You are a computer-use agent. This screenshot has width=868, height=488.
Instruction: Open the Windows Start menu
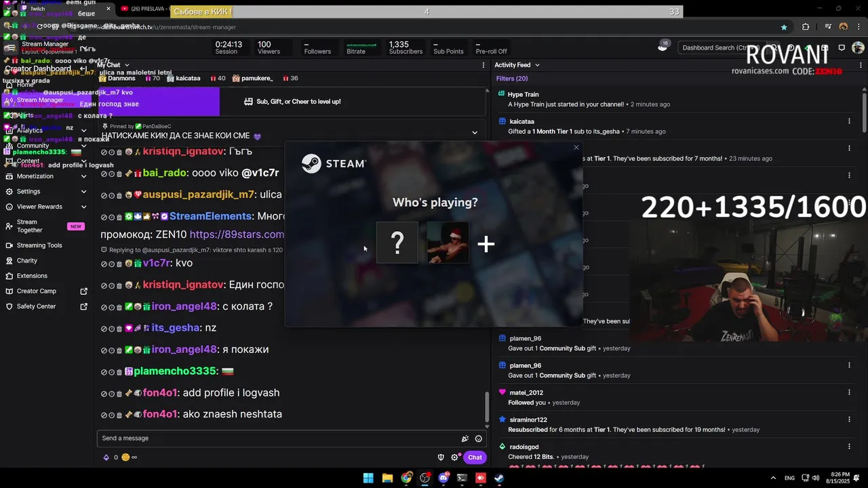click(x=368, y=478)
